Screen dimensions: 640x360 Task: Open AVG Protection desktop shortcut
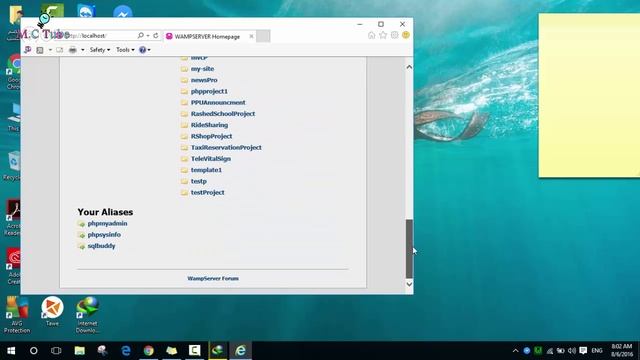[x=17, y=315]
